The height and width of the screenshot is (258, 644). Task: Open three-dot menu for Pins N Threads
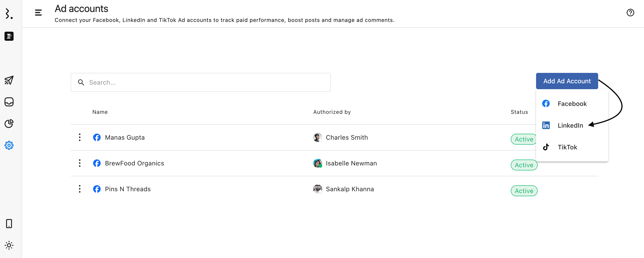click(80, 189)
